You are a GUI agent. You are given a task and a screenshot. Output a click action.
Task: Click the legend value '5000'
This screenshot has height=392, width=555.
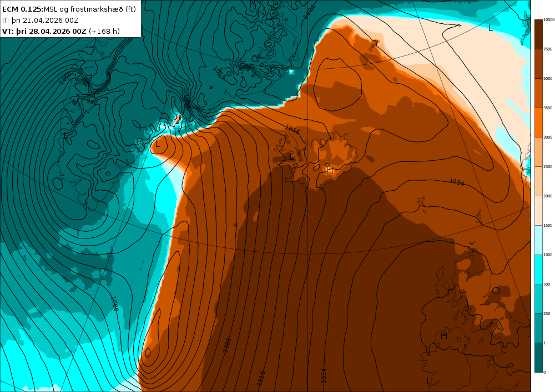coord(548,79)
